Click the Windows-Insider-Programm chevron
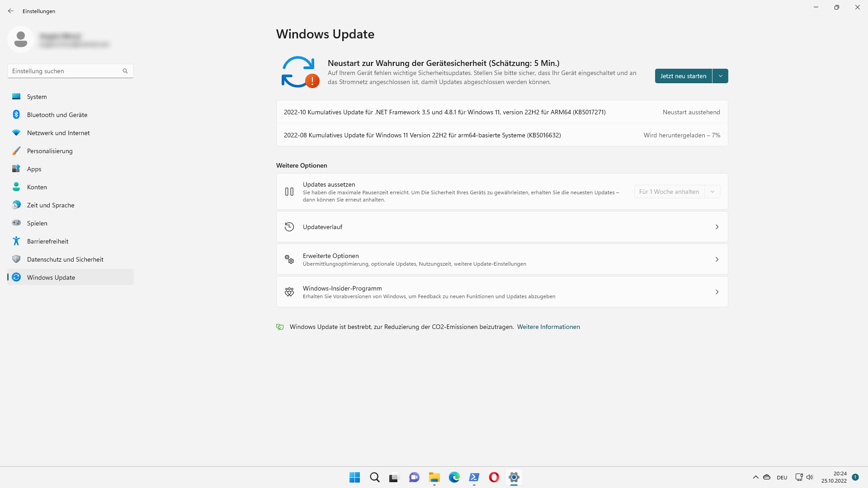 point(717,292)
